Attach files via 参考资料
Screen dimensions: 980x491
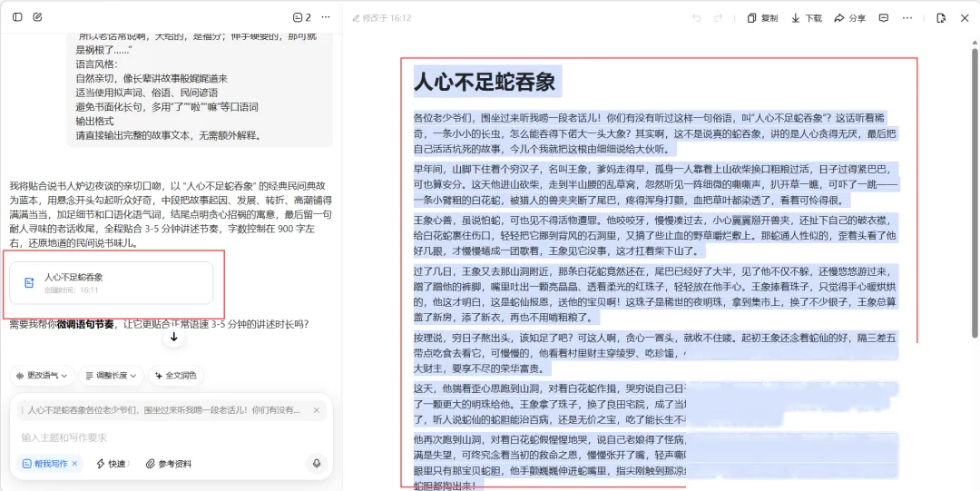coord(169,464)
